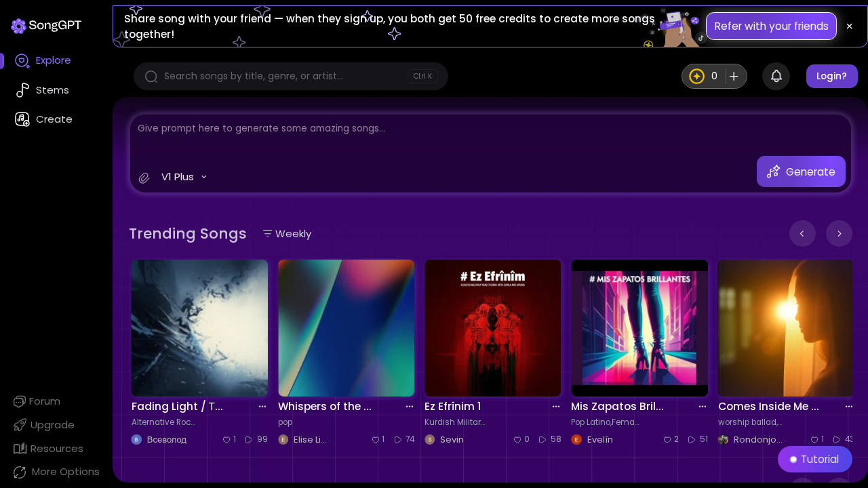
Task: Click the Refer with your friends button
Action: [771, 26]
